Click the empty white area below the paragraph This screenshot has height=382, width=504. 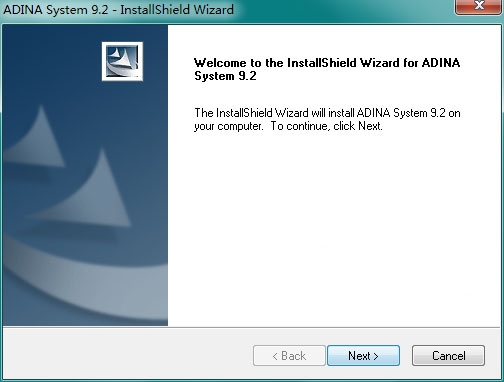point(333,227)
